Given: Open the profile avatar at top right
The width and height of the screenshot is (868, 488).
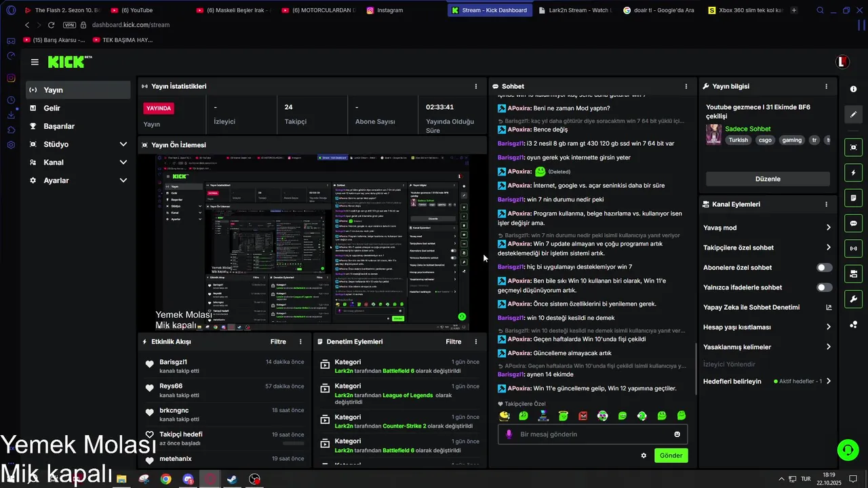Looking at the screenshot, I should pyautogui.click(x=842, y=62).
